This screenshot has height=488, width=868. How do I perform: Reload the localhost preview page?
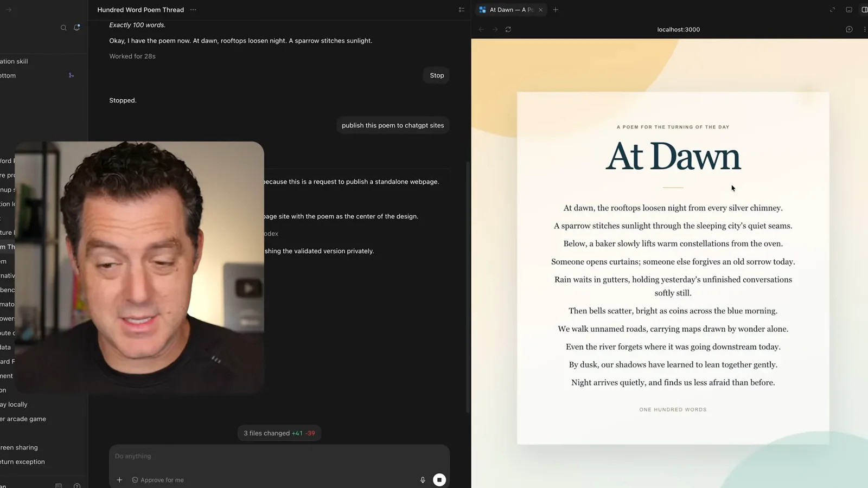tap(508, 29)
